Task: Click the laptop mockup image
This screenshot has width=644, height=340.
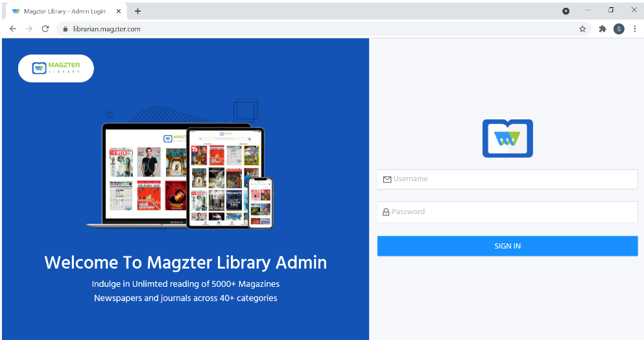Action: point(144,175)
